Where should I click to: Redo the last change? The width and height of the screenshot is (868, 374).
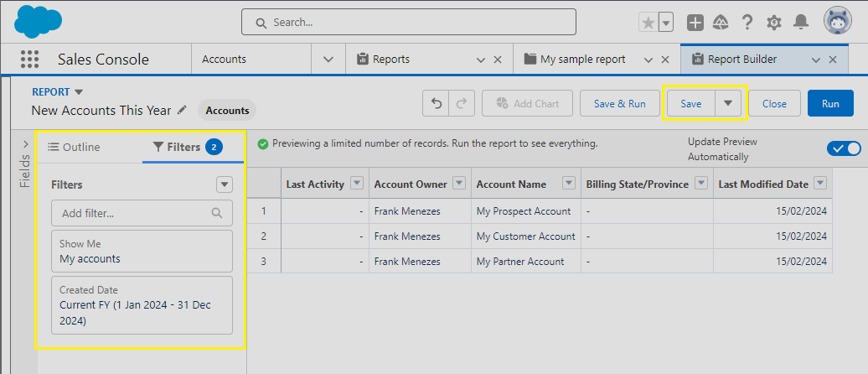pos(461,104)
